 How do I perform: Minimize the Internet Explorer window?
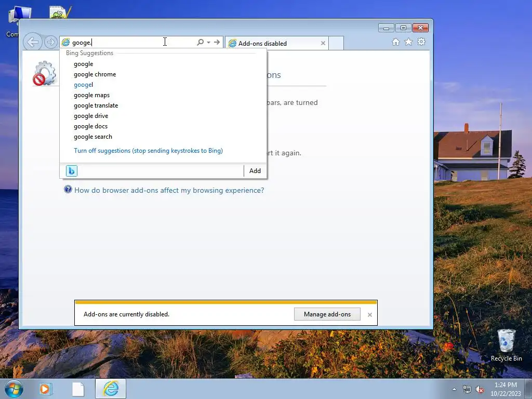coord(386,28)
